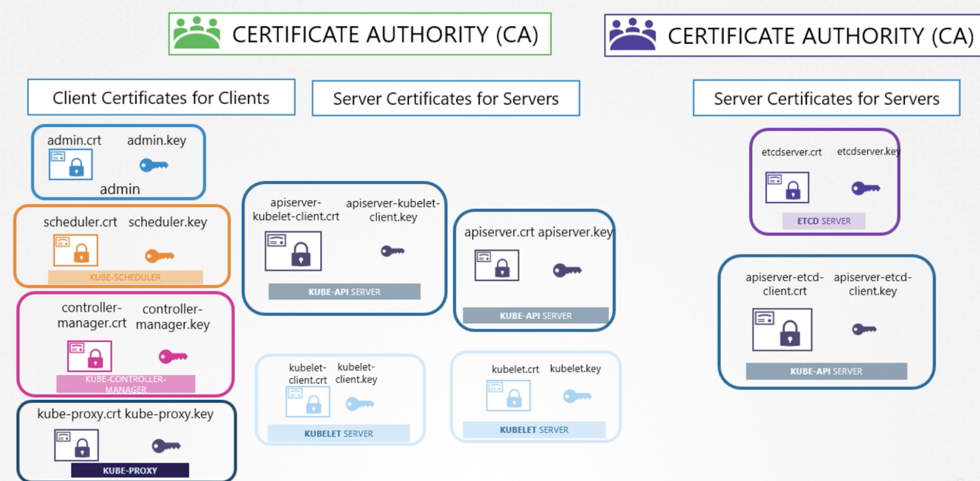Image resolution: width=980 pixels, height=481 pixels.
Task: Click the apiserver-etcd-client.crt certificate icon
Action: click(782, 330)
